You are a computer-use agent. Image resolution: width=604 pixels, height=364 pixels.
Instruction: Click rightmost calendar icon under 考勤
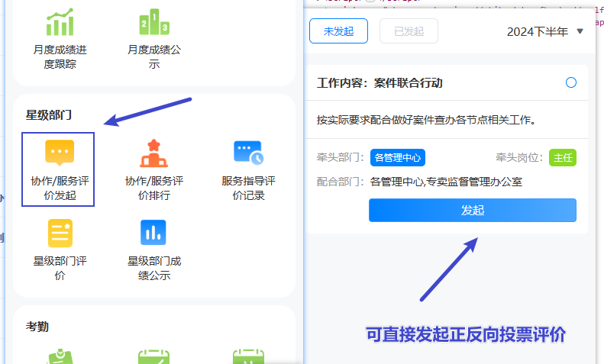click(x=248, y=356)
